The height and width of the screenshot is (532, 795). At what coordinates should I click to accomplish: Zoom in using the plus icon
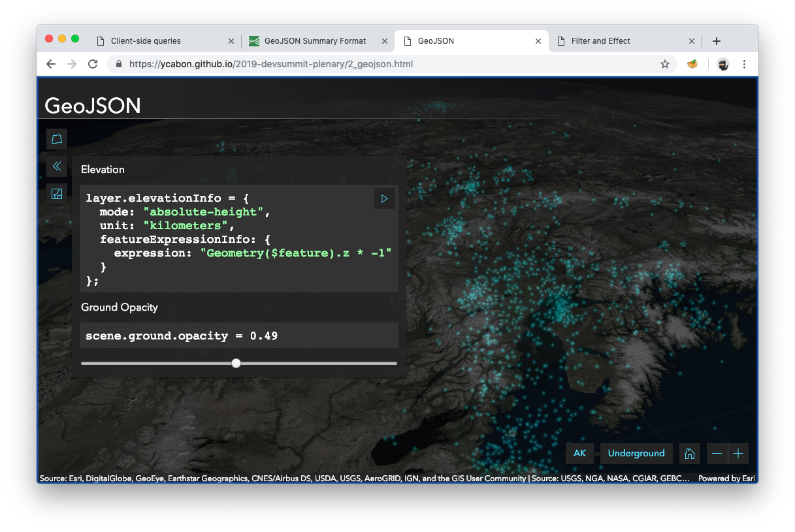coord(738,453)
